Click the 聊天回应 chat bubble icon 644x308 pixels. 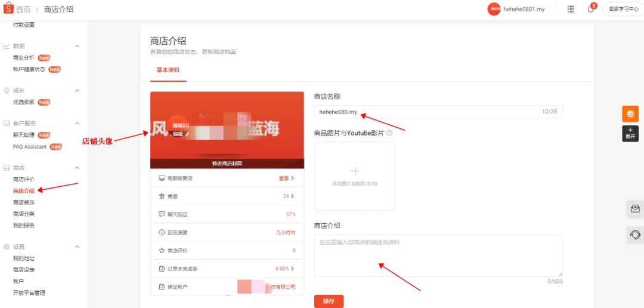[162, 214]
